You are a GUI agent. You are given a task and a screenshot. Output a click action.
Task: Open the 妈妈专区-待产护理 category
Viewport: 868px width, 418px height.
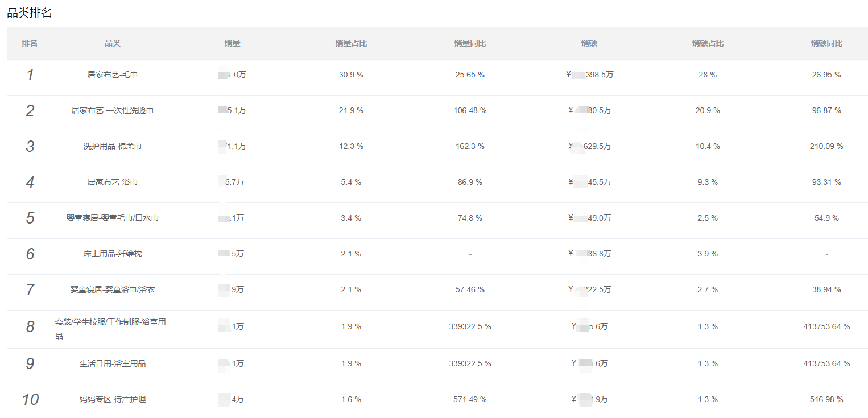113,399
